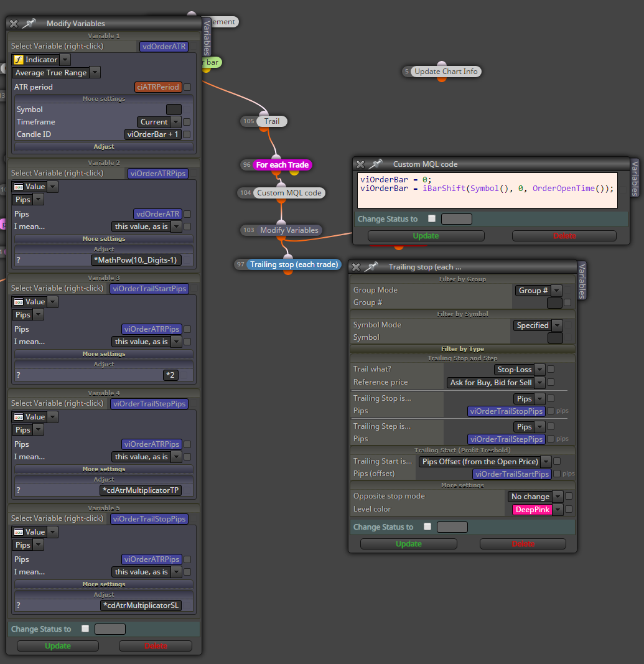The width and height of the screenshot is (644, 664).
Task: Open Variables tab of Trailing stop panel
Action: click(x=582, y=281)
